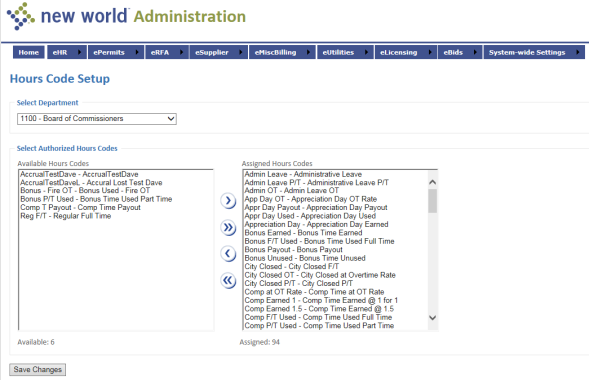This screenshot has height=380, width=589.
Task: Select Admin OT - Admin Leave OT
Action: (x=291, y=190)
